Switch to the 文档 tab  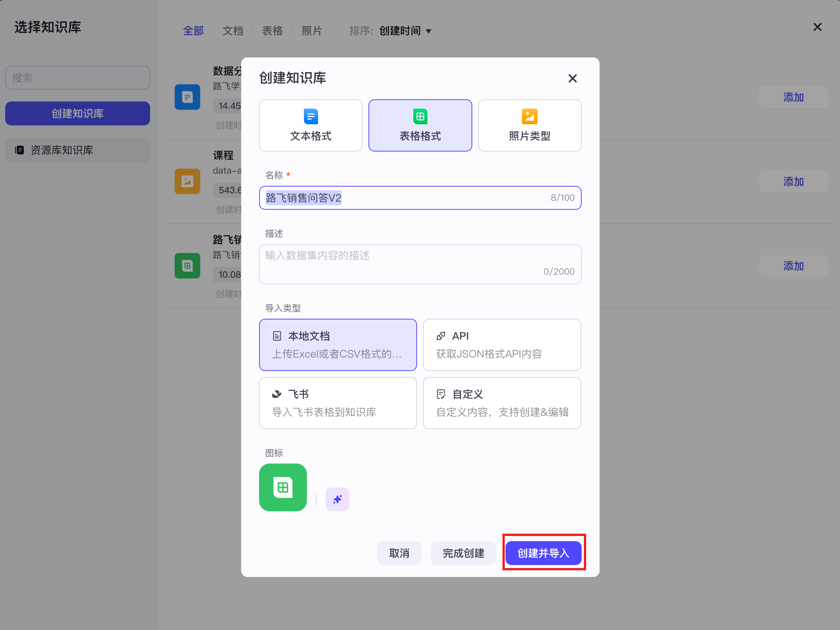point(233,31)
